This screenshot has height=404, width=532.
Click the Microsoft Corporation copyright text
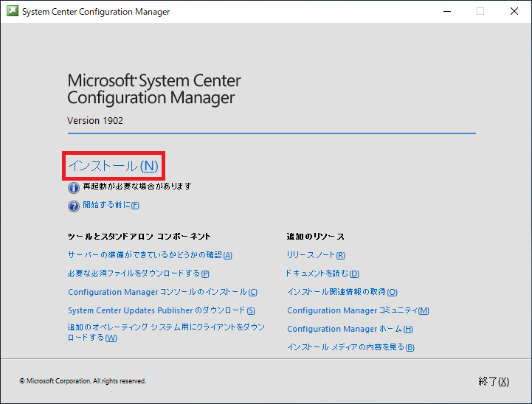[x=83, y=381]
